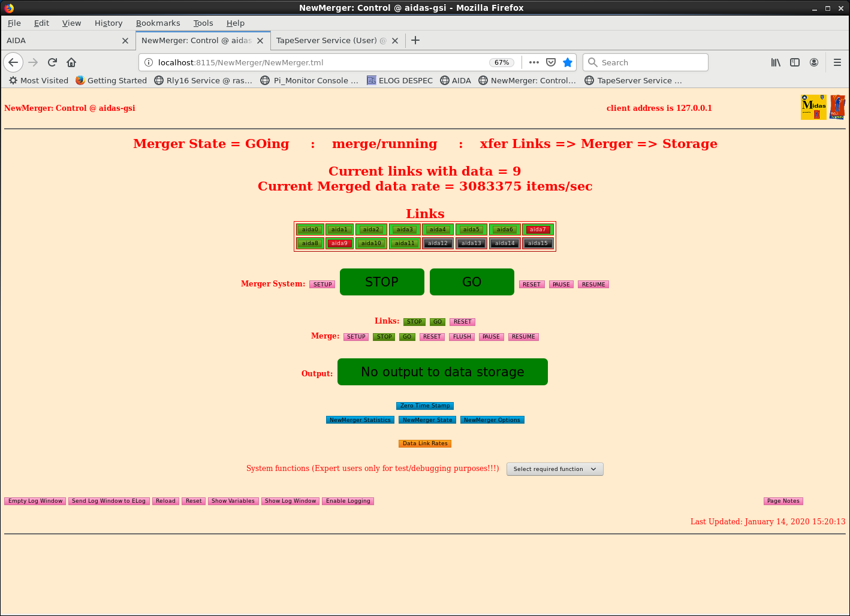
Task: Toggle the red aida9 link button
Action: point(339,243)
